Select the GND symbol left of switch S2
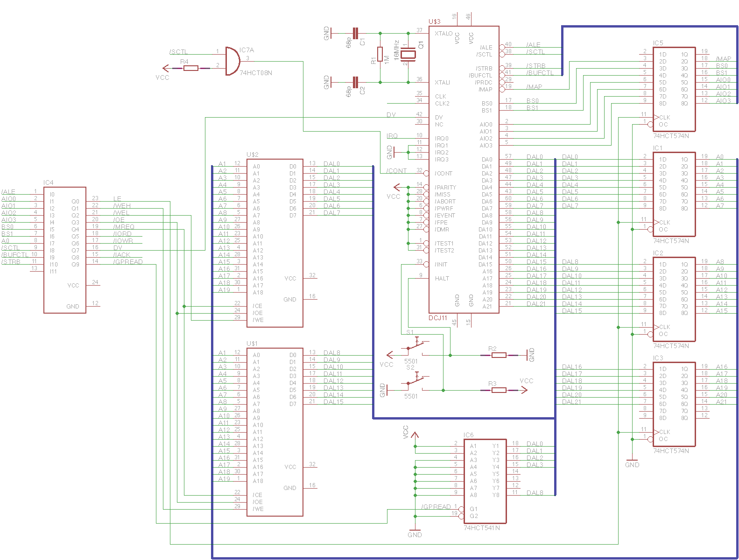Image resolution: width=739 pixels, height=560 pixels. click(x=384, y=390)
